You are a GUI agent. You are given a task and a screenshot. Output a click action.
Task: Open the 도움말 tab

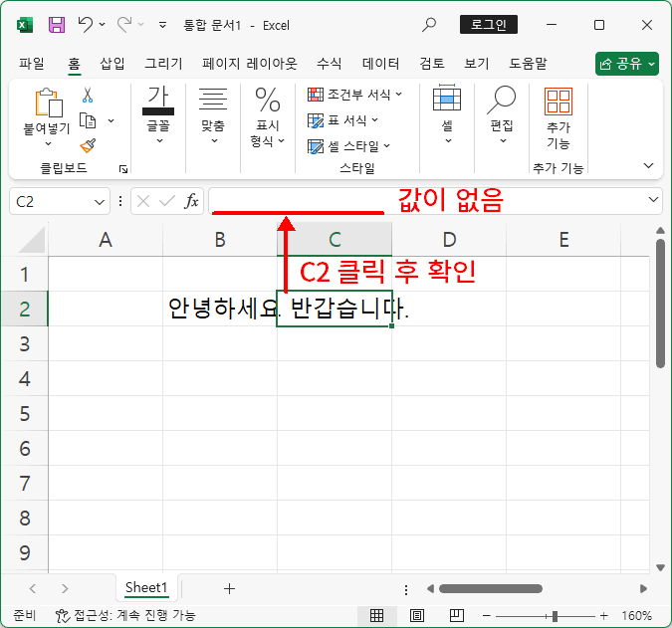528,64
